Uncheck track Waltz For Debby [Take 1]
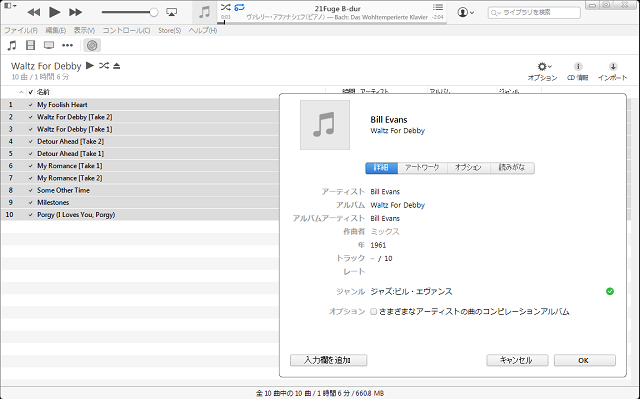640x399 pixels. [x=31, y=129]
